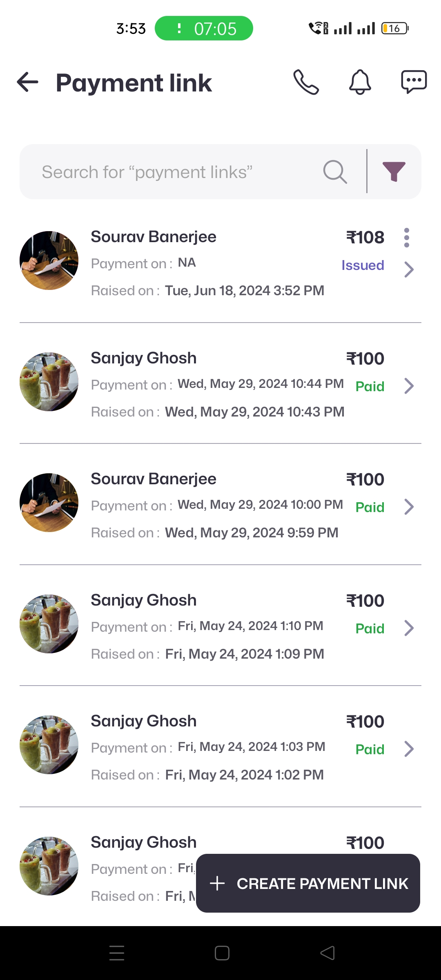Open the phone call icon
Image resolution: width=441 pixels, height=980 pixels.
click(x=306, y=82)
